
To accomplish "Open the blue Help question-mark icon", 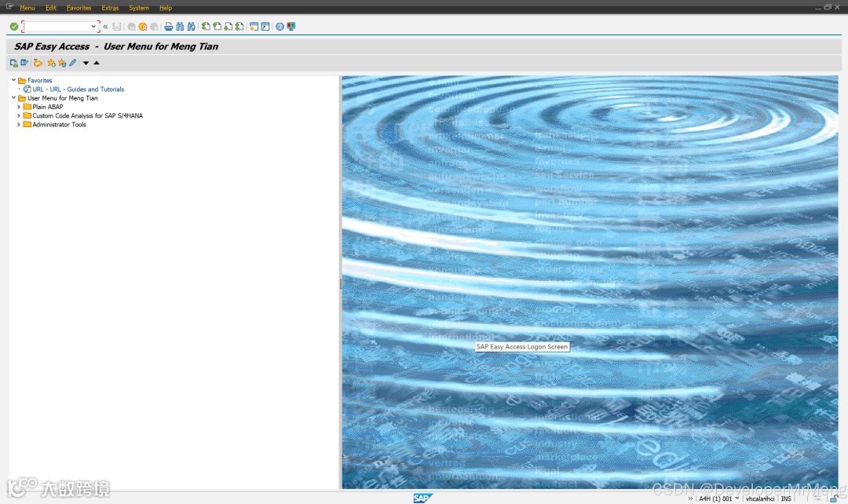I will [280, 27].
